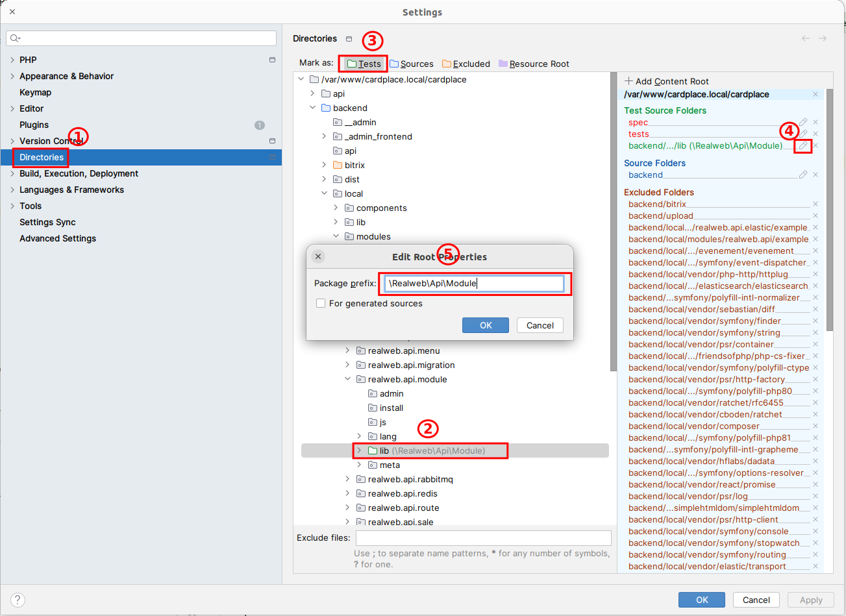Confirm the dialog with OK
Viewport: 846px width, 616px height.
485,325
